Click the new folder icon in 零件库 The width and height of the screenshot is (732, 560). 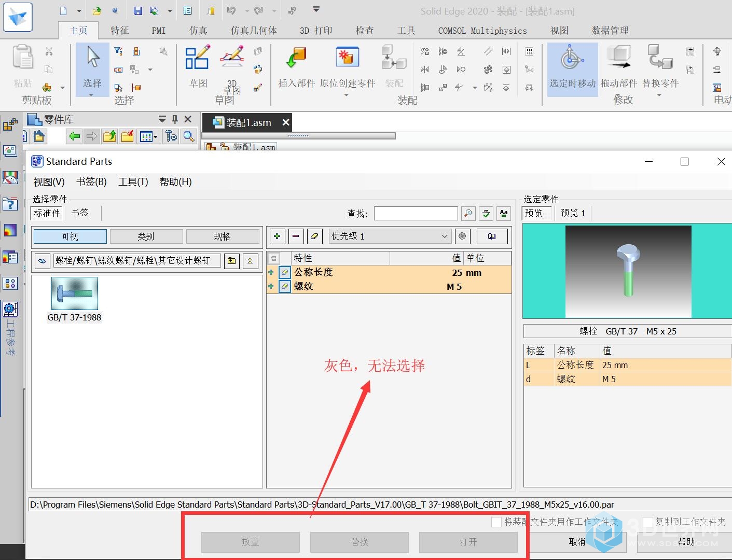(x=127, y=136)
